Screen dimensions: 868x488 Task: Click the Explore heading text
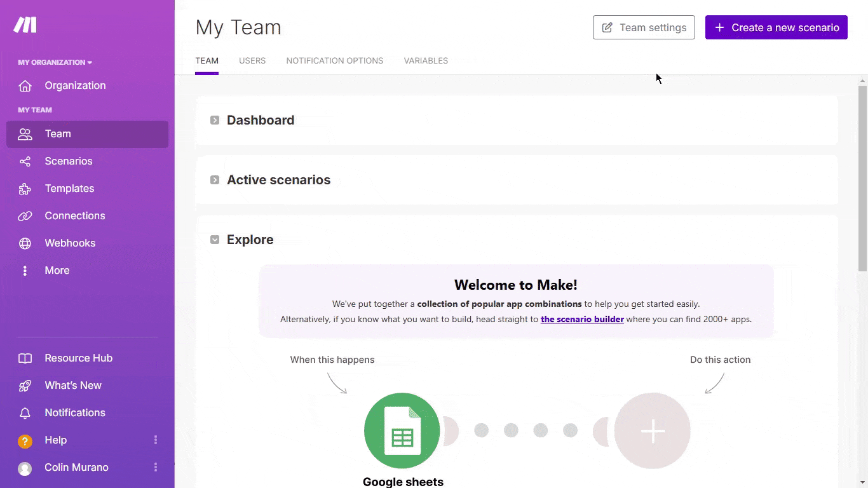(x=250, y=240)
